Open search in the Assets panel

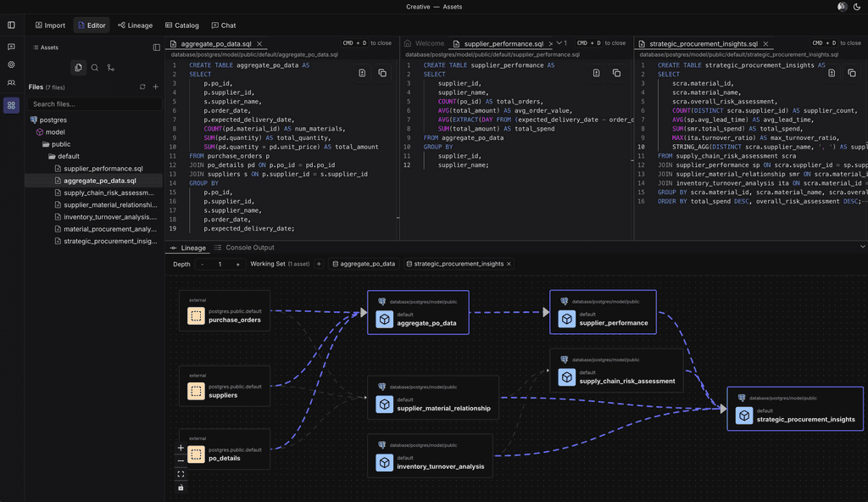[x=94, y=67]
